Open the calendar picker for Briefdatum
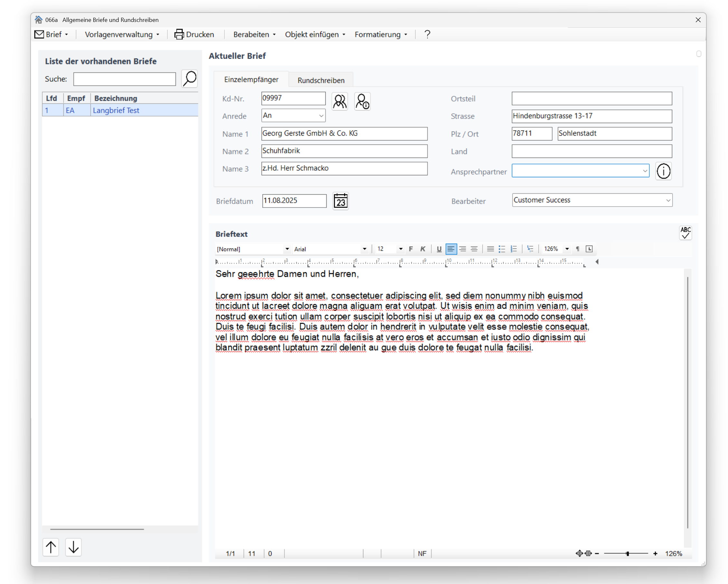Viewport: 728px width, 584px height. 340,201
